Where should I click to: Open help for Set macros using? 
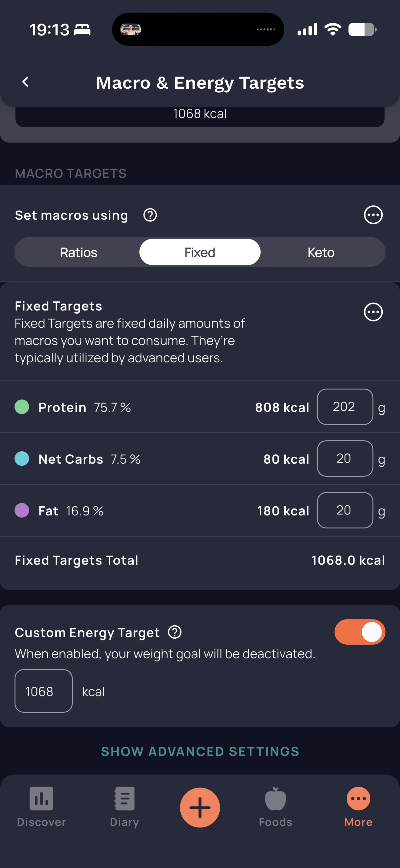150,215
